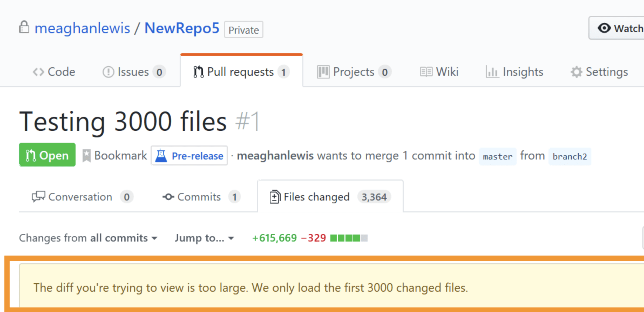Click the master base branch label
Image resolution: width=644 pixels, height=312 pixels.
[x=497, y=157]
